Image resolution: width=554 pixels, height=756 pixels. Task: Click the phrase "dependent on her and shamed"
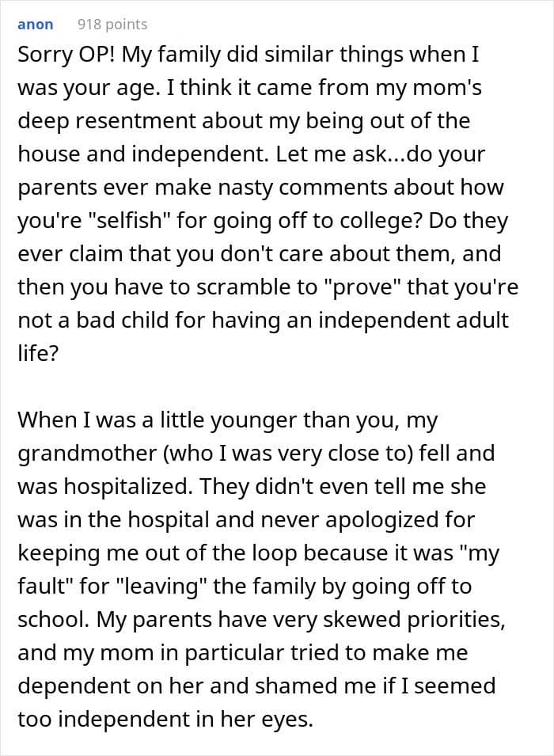coord(171,686)
